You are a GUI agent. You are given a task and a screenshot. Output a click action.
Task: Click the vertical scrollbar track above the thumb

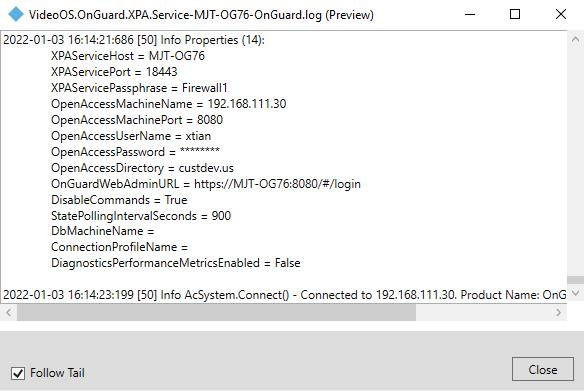(x=575, y=161)
